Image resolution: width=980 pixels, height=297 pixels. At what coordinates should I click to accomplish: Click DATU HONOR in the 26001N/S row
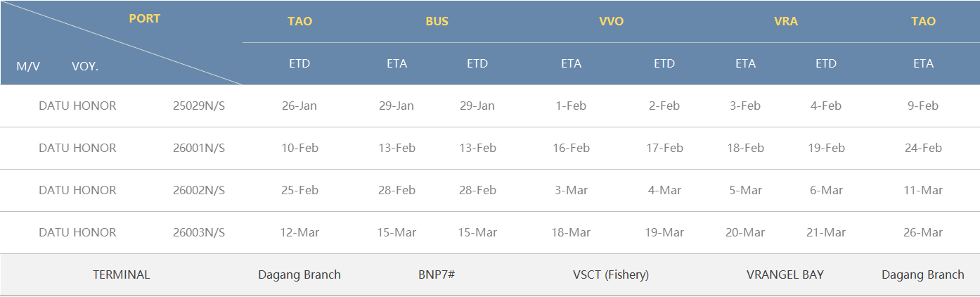point(77,148)
